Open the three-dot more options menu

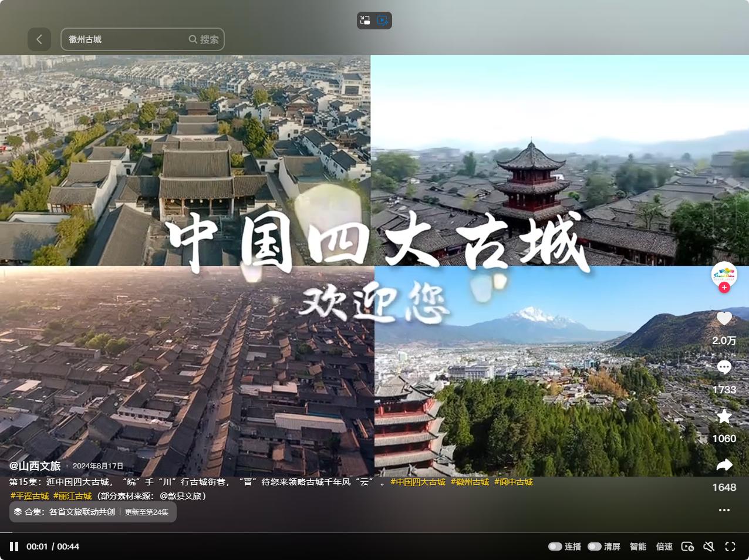pyautogui.click(x=724, y=510)
